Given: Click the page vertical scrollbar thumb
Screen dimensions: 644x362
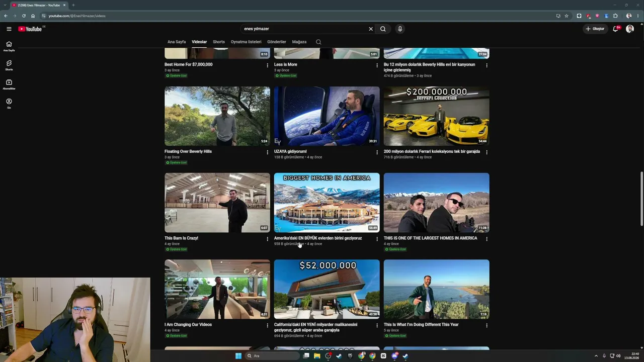Looking at the screenshot, I should (x=641, y=199).
